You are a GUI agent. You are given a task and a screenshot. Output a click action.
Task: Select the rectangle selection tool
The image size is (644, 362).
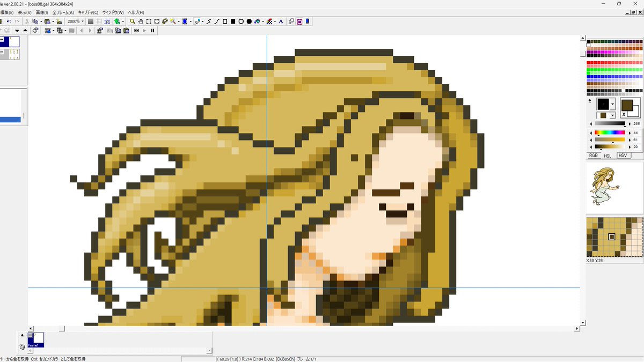(149, 21)
